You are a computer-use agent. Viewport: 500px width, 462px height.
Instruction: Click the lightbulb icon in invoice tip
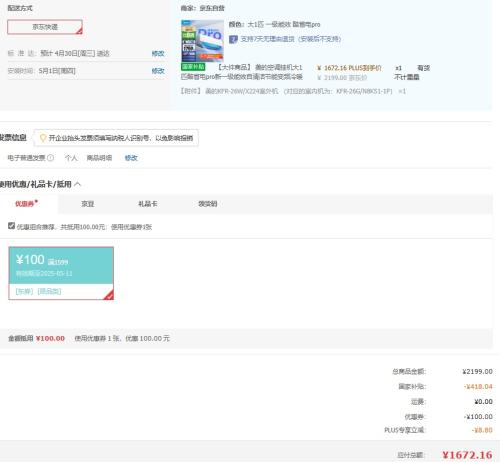coord(43,138)
